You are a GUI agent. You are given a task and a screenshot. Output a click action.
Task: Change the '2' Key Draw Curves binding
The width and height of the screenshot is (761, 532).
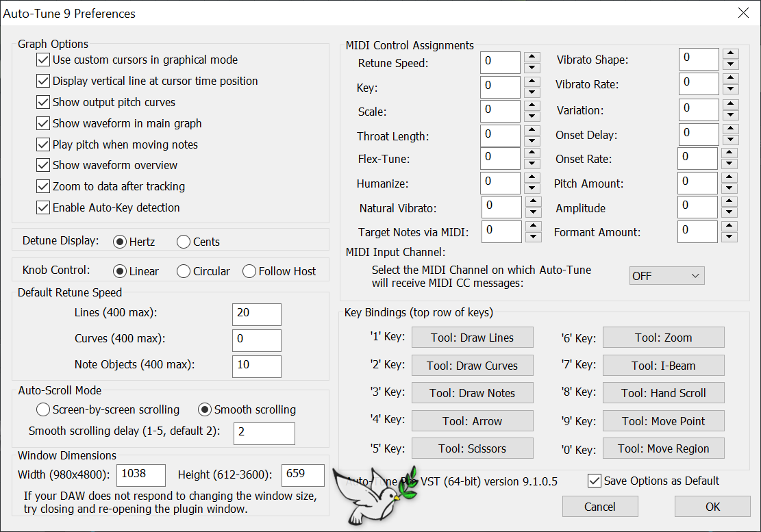click(x=472, y=365)
